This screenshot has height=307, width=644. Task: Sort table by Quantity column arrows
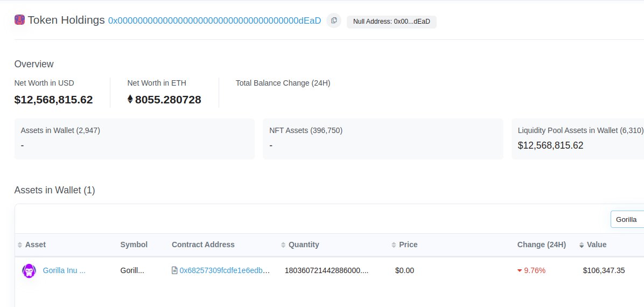(283, 245)
